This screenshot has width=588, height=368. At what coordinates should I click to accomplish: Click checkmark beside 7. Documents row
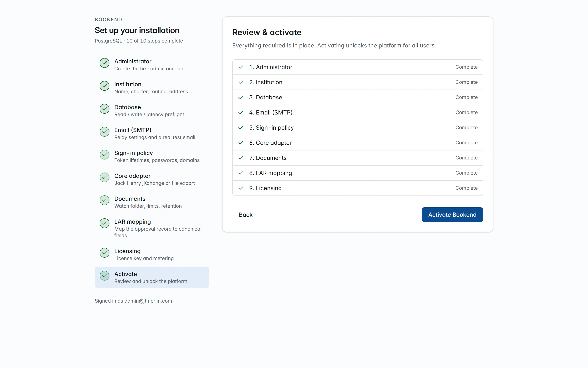241,158
